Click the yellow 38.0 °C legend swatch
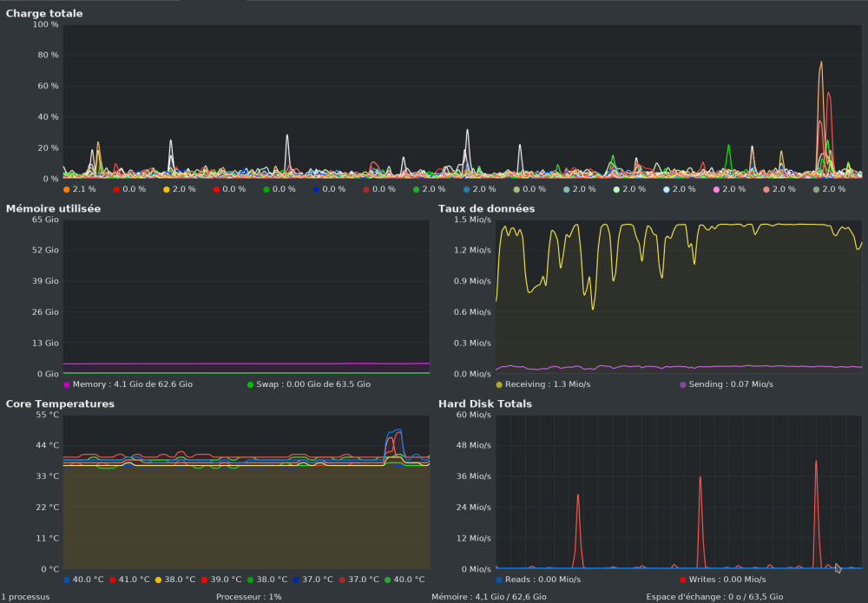This screenshot has width=868, height=603. 158,580
